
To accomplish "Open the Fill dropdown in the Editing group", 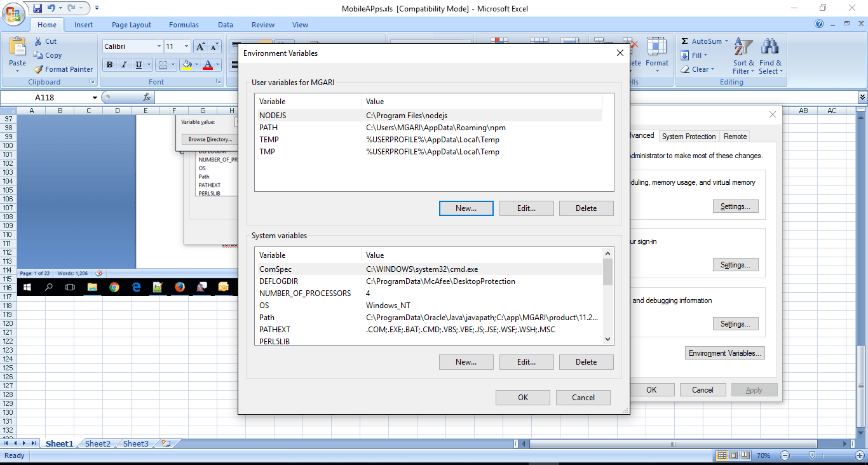I will pos(693,55).
